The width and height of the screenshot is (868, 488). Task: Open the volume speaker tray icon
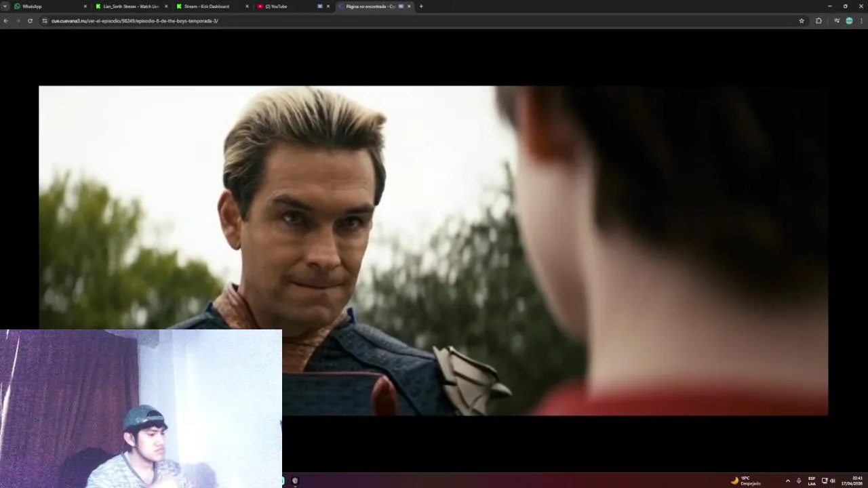[833, 481]
